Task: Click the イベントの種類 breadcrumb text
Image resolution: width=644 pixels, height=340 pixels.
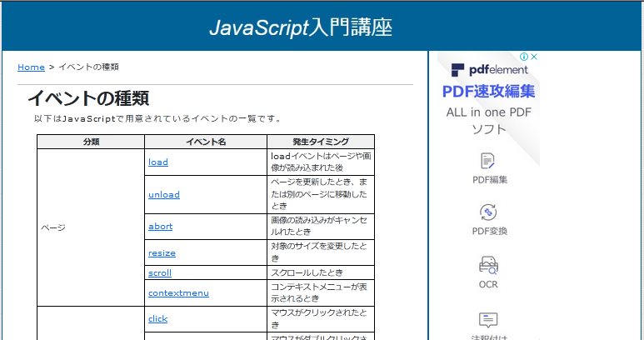Action: click(x=88, y=67)
